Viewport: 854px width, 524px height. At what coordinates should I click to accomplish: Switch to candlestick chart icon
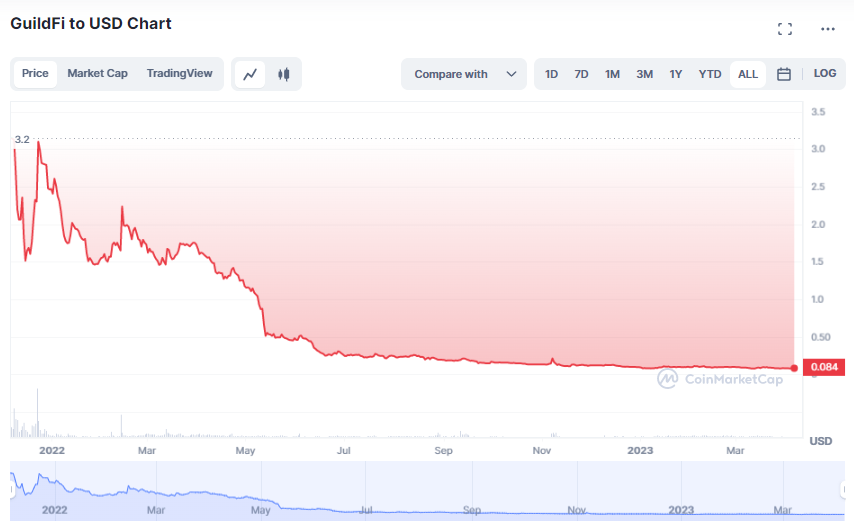pos(284,74)
